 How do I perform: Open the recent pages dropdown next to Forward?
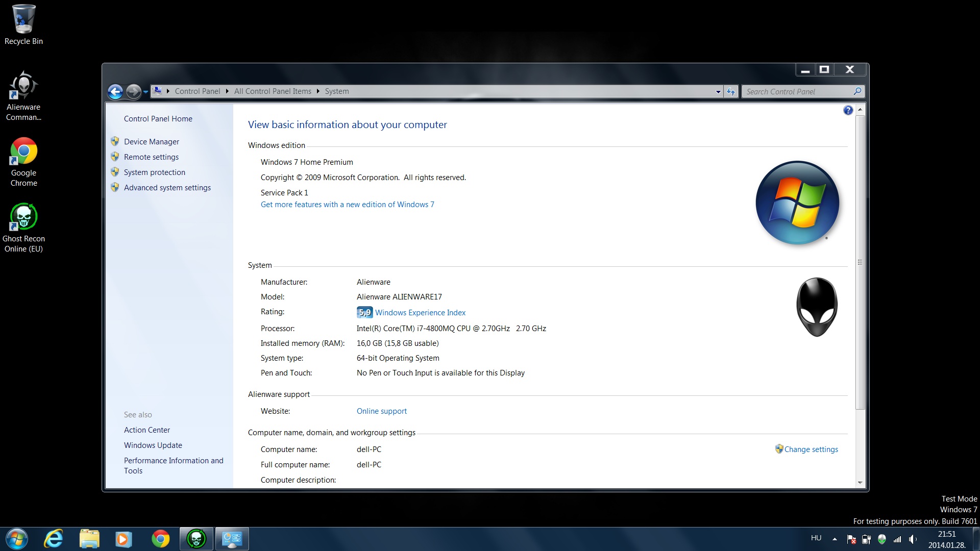click(x=145, y=92)
